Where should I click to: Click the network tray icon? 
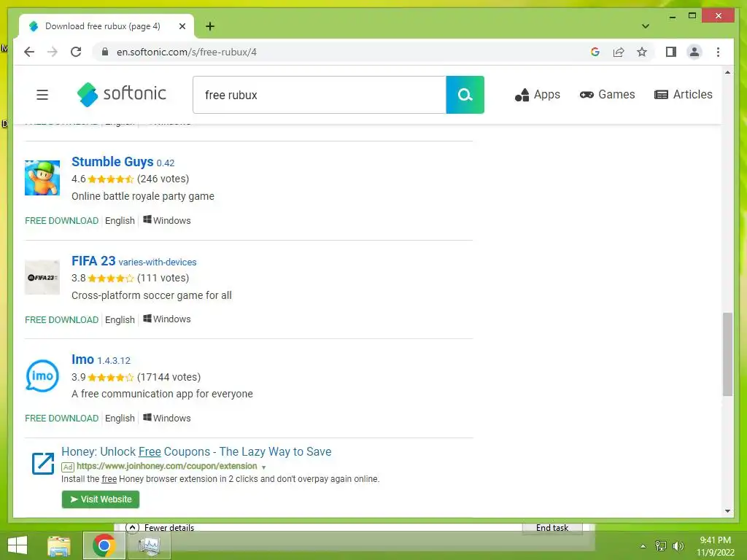[x=661, y=545]
